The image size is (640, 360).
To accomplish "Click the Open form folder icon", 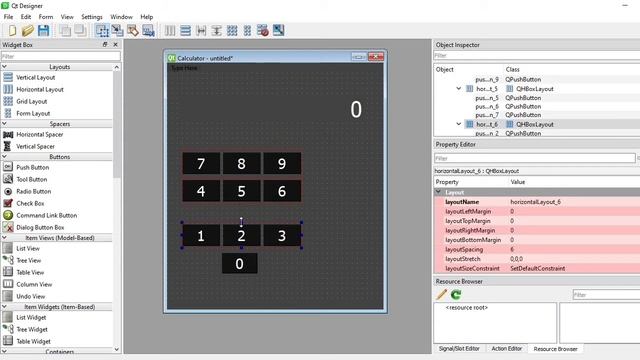I will click(27, 31).
